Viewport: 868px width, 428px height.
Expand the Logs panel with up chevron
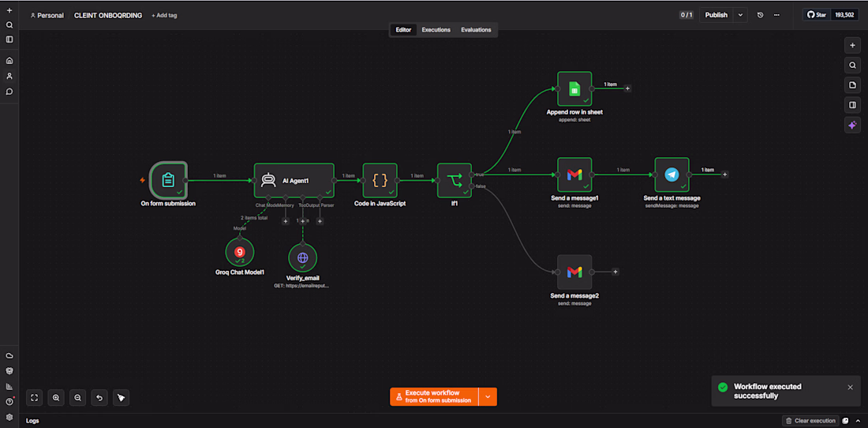(x=859, y=421)
